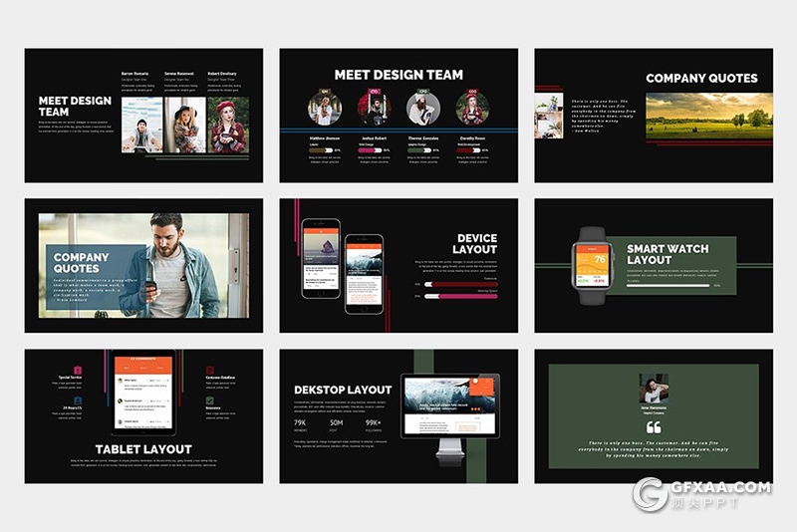Select the Tablet Layout slide title
This screenshot has height=532, width=797.
click(143, 449)
